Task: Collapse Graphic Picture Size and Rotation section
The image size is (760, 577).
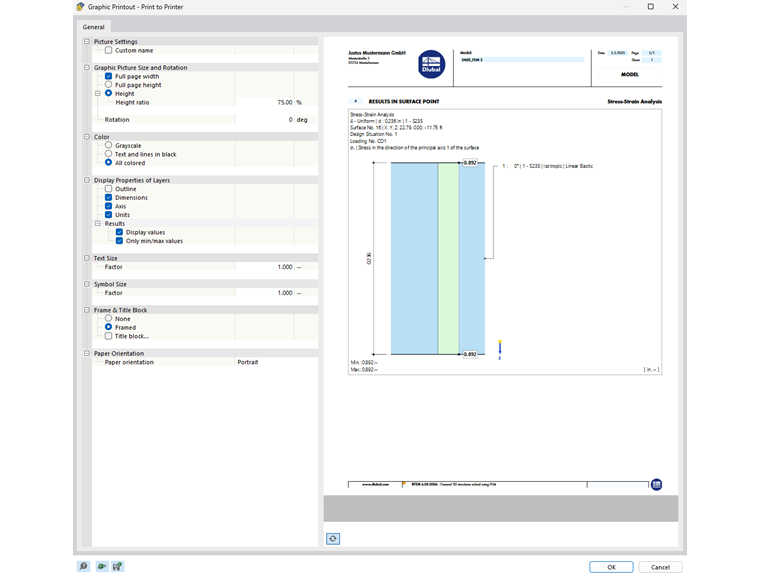Action: tap(87, 67)
